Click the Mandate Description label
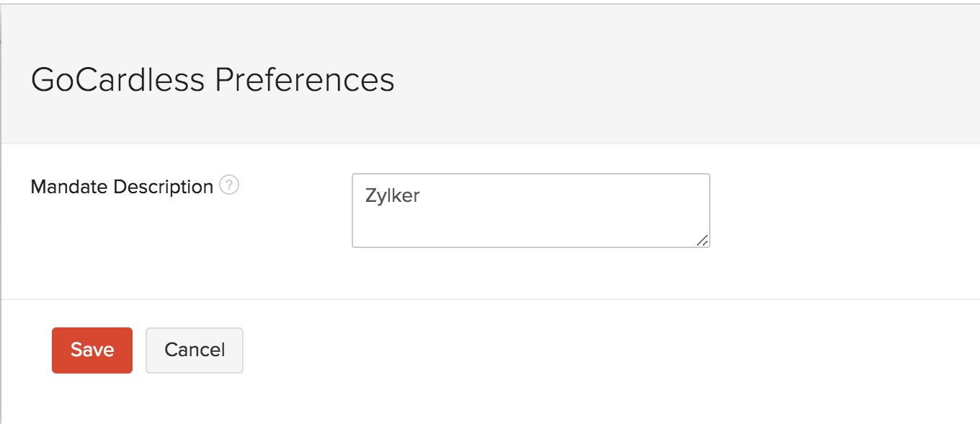 pyautogui.click(x=120, y=186)
